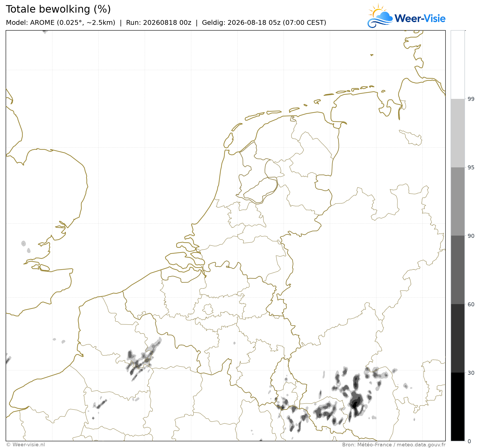Click the model run info subtitle
Screen dimensions: 486x448
coord(166,23)
